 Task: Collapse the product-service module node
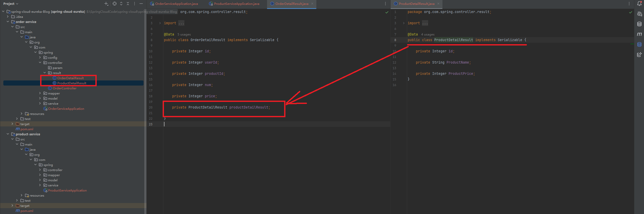8,134
